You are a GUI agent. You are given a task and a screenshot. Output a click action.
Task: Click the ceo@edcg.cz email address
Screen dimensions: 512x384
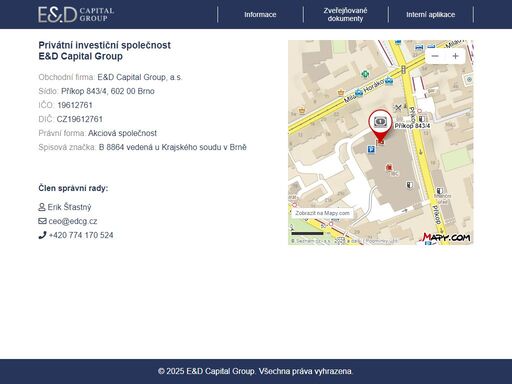73,221
